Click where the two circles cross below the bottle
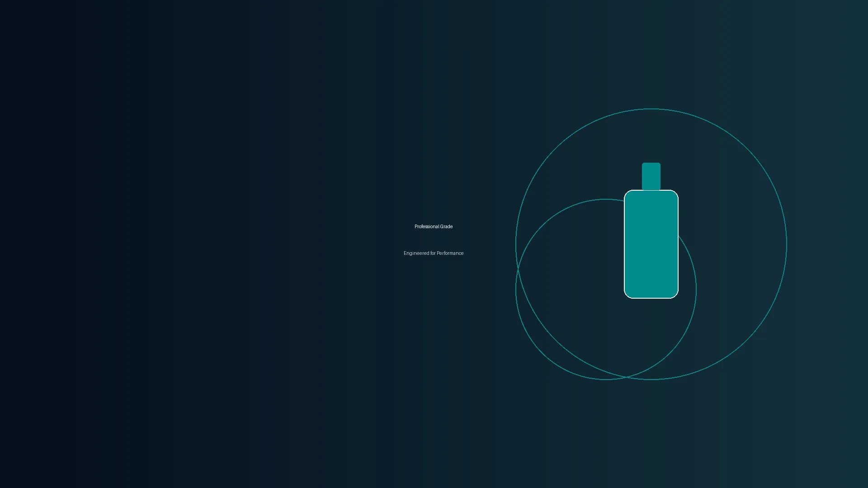Viewport: 868px width, 488px height. click(626, 377)
